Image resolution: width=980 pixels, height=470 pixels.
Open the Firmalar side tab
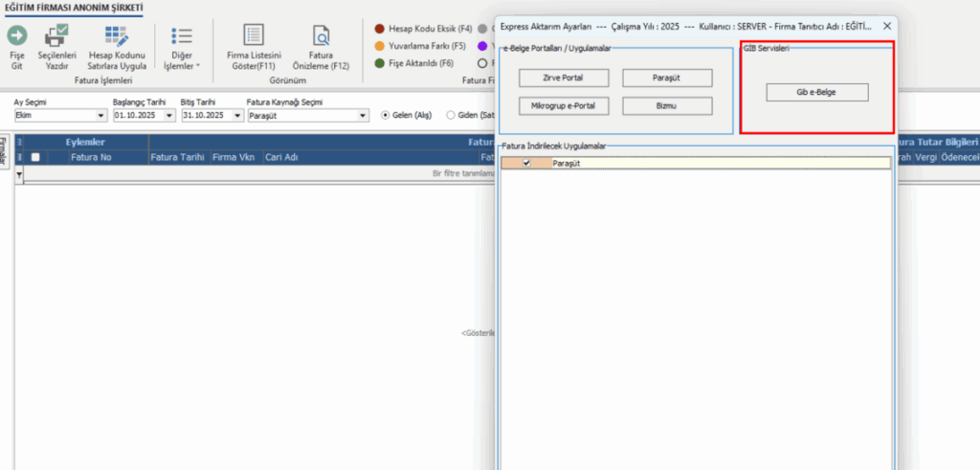pos(4,152)
